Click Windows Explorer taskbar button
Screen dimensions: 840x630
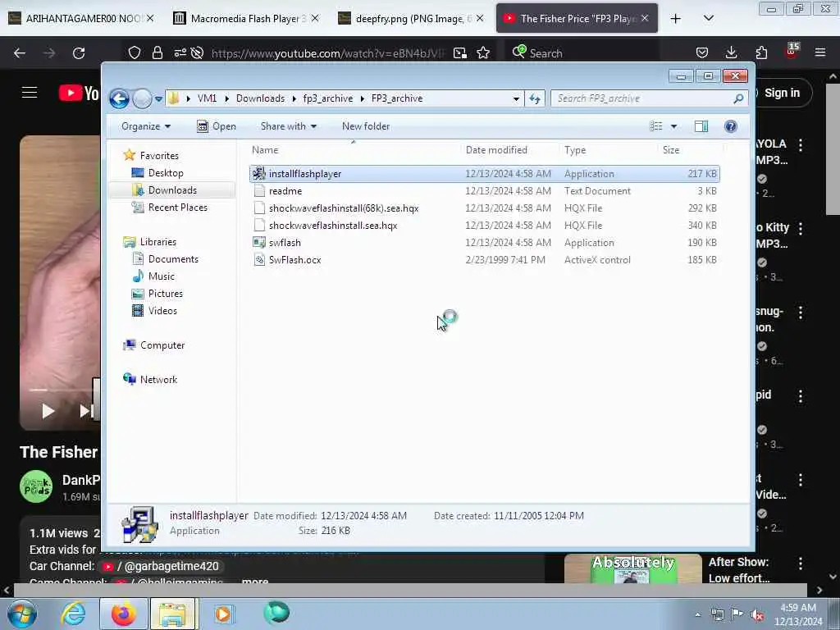174,614
